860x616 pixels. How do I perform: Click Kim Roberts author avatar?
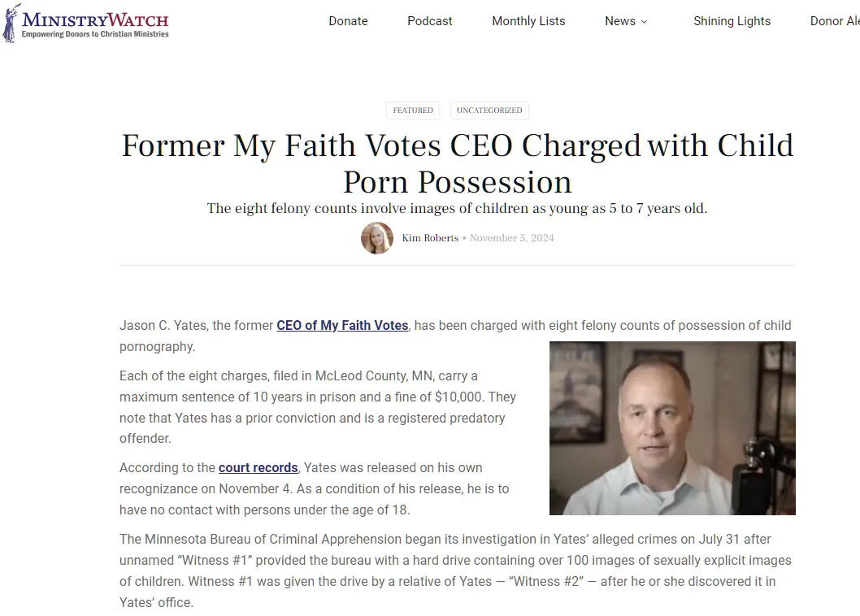[377, 238]
